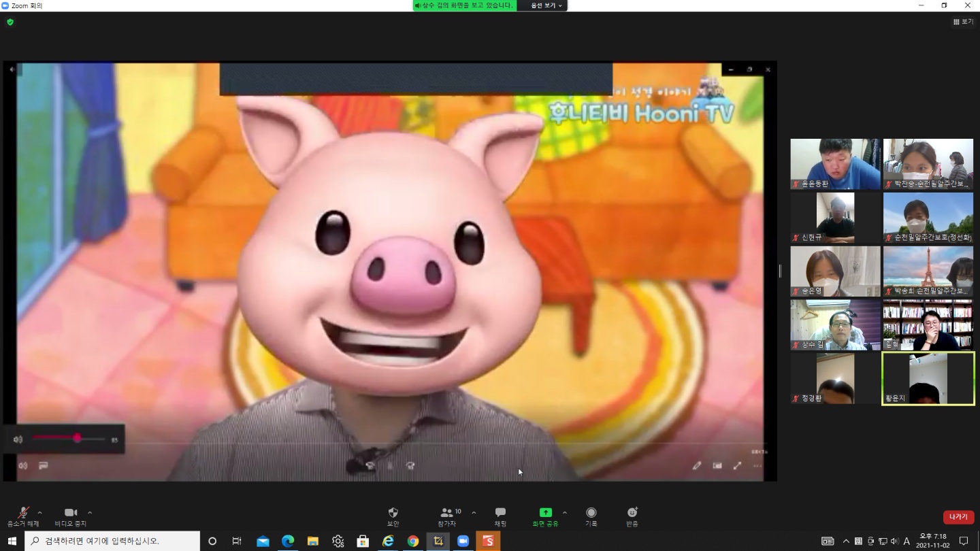This screenshot has height=551, width=980.
Task: Open the 보기 layout view menu
Action: (x=964, y=22)
